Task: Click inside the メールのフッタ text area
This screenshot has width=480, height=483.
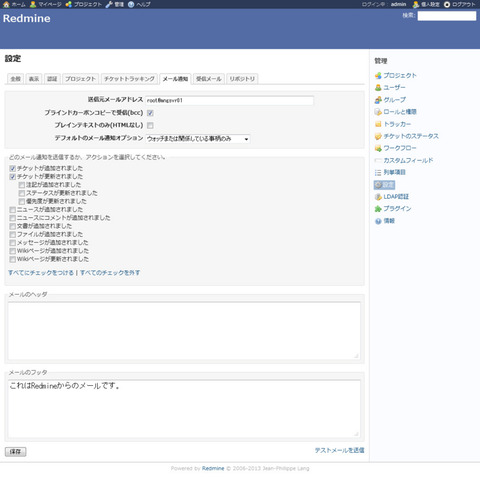Action: pyautogui.click(x=184, y=409)
